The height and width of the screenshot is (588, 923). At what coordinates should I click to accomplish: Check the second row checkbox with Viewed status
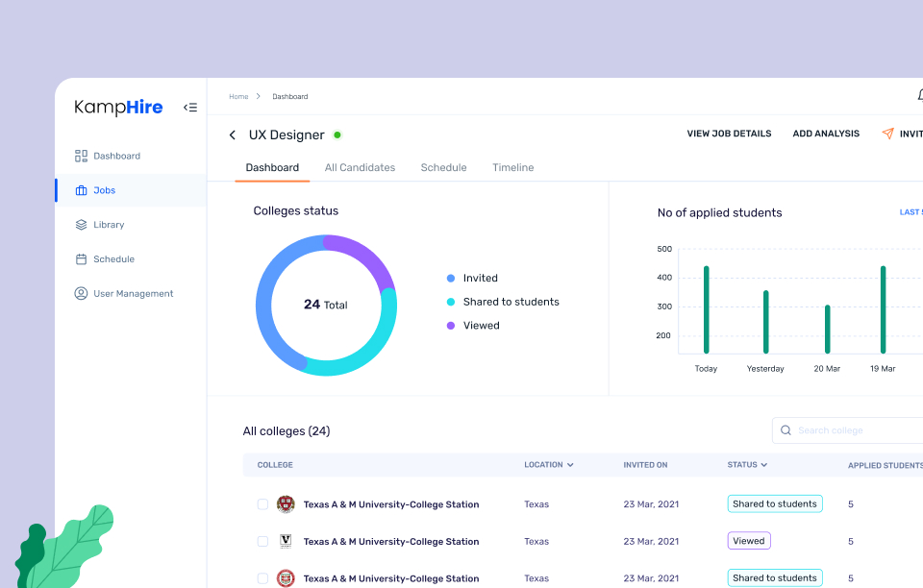point(262,541)
